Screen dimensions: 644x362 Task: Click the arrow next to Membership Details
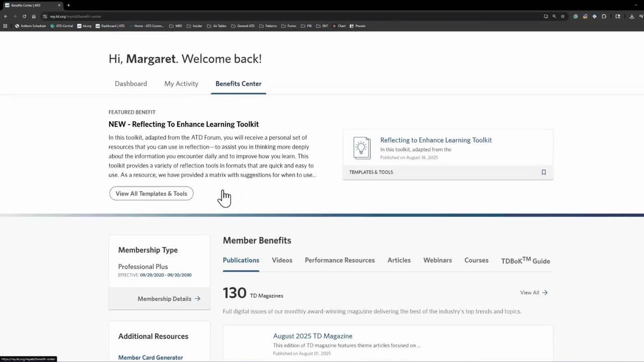coord(198,299)
